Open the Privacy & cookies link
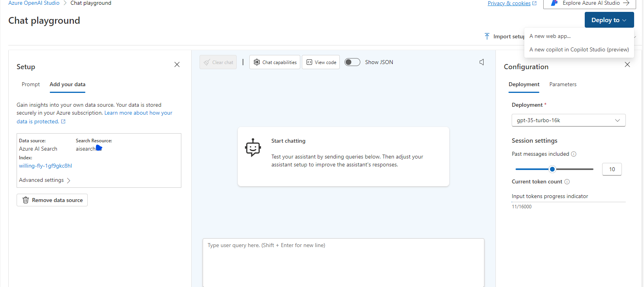 pyautogui.click(x=509, y=3)
